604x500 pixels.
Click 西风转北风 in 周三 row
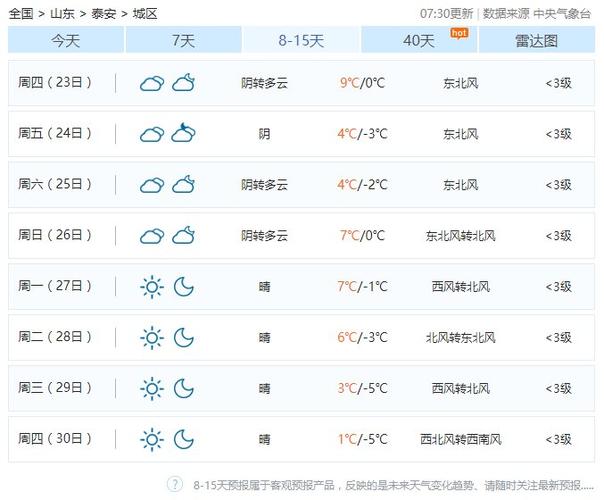(460, 388)
